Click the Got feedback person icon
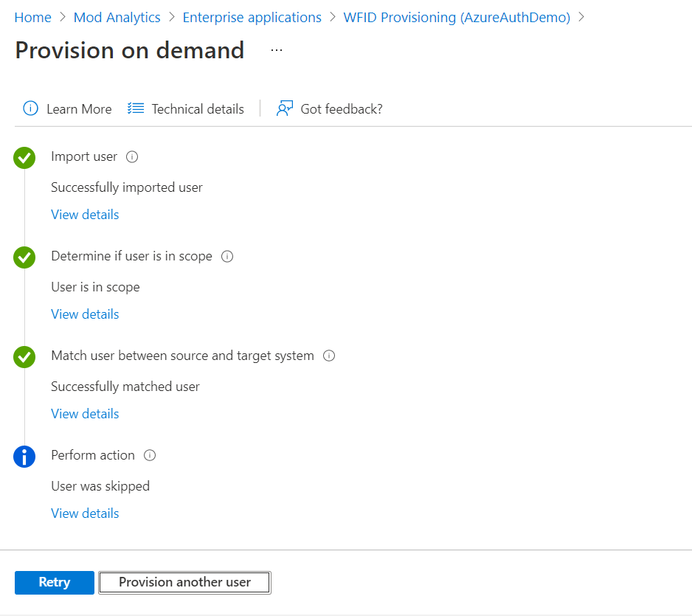692x616 pixels. click(x=285, y=108)
